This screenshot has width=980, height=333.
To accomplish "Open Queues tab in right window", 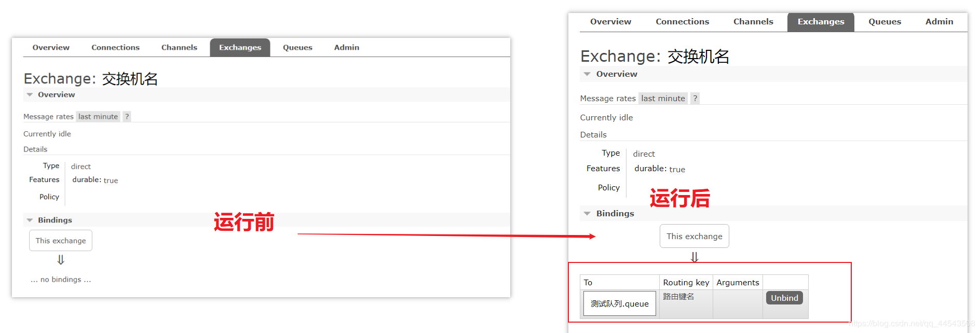I will point(884,21).
